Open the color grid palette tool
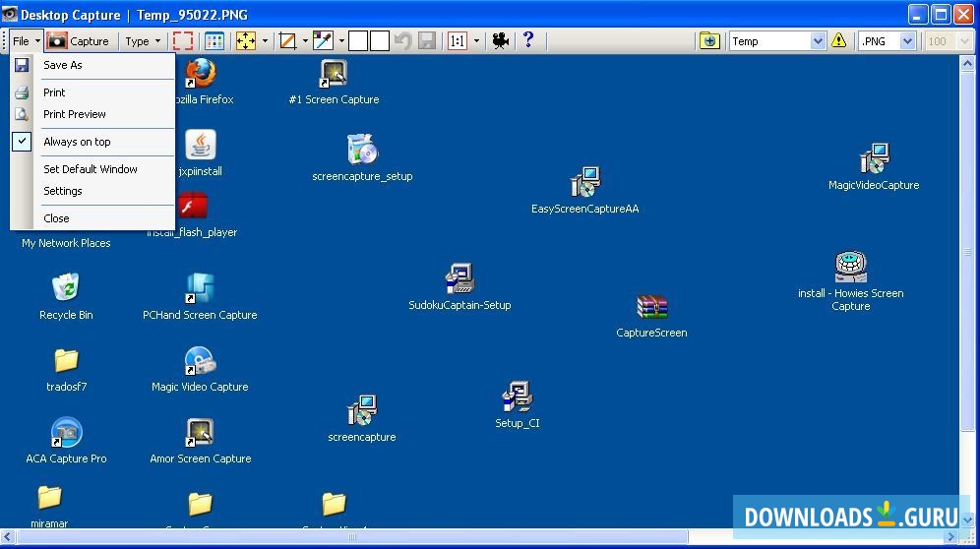Viewport: 980px width, 549px height. (x=214, y=41)
